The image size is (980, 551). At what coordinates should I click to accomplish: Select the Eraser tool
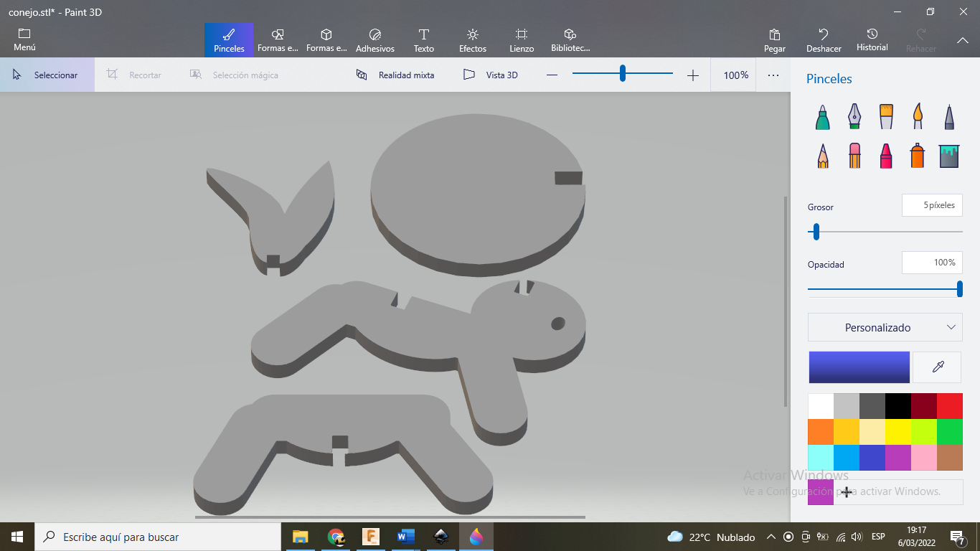coord(854,156)
